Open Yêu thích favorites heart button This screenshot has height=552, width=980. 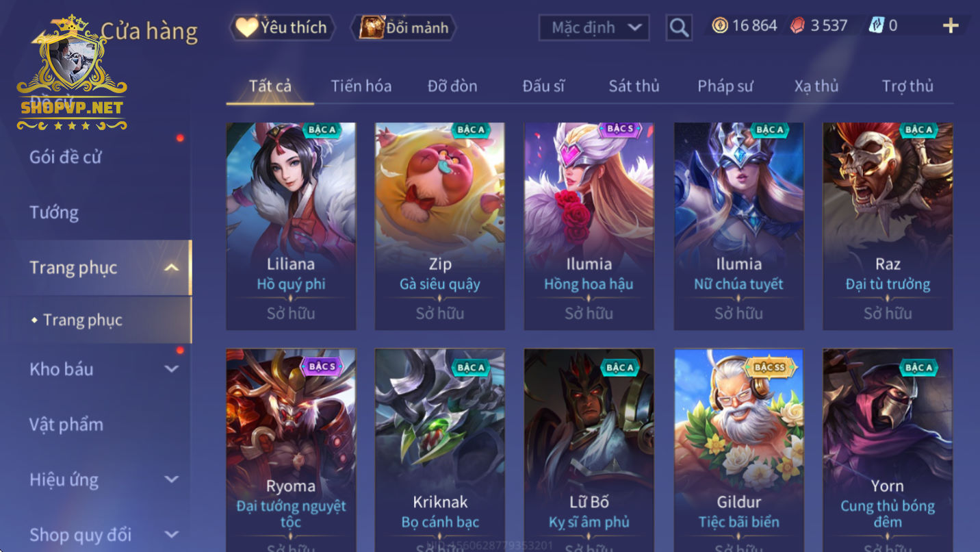click(x=282, y=27)
